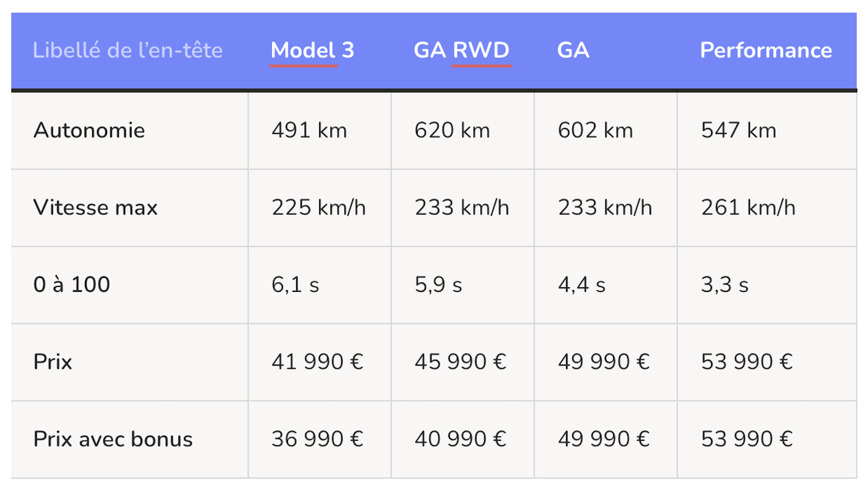868x490 pixels.
Task: Click the Libellé de l'en-tête header cell
Action: tap(127, 50)
